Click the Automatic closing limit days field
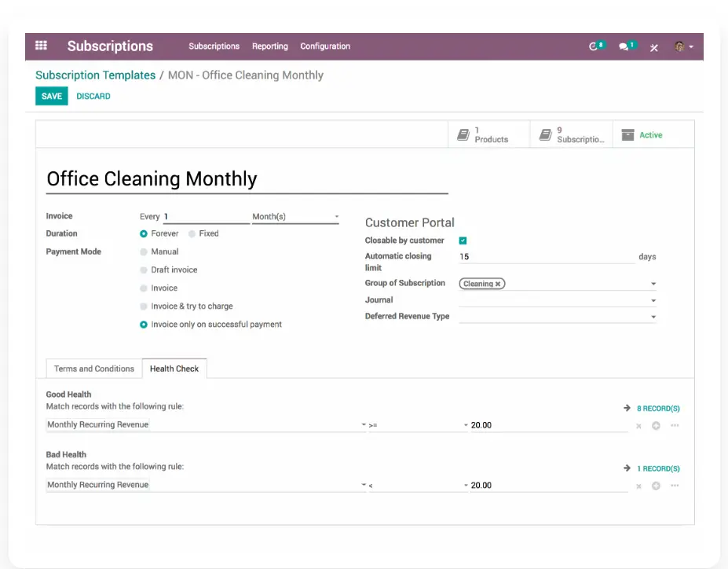The height and width of the screenshot is (569, 728). (547, 256)
